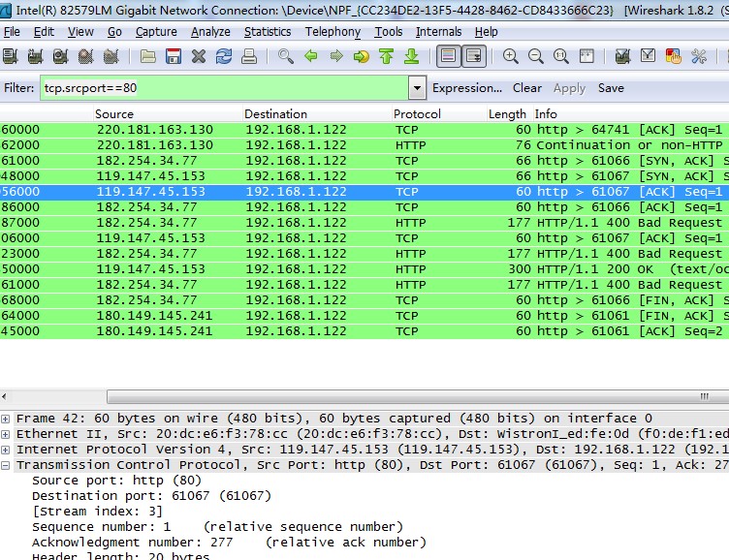The image size is (729, 560).
Task: Select the Acknowledgment number: 277 field
Action: point(229,543)
